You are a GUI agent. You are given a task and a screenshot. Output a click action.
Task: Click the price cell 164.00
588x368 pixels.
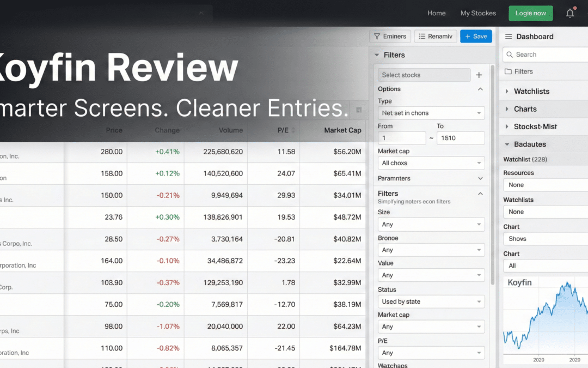pyautogui.click(x=112, y=261)
